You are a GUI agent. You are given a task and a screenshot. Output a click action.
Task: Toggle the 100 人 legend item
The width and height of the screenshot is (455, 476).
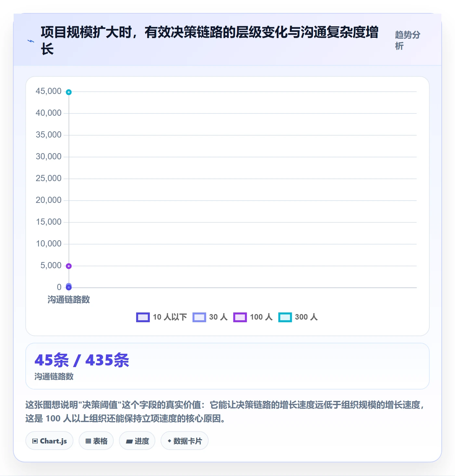(253, 317)
